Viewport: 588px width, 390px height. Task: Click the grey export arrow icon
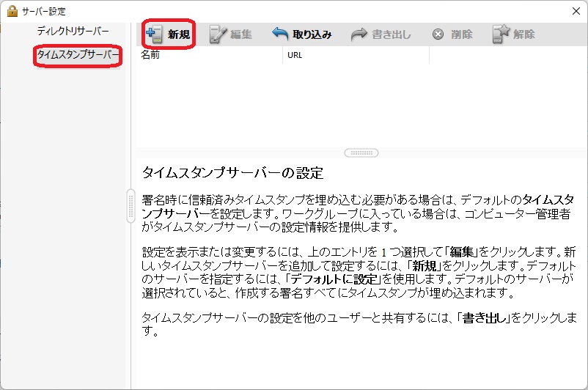(359, 34)
